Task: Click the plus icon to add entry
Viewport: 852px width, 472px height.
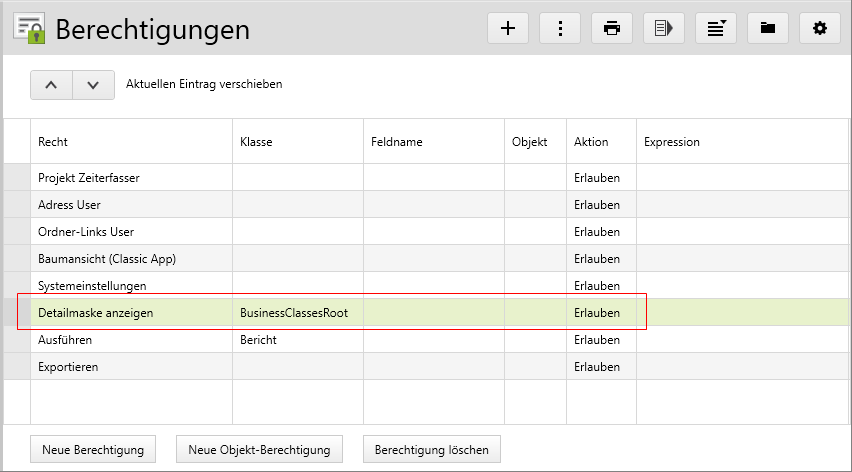Action: (x=508, y=28)
